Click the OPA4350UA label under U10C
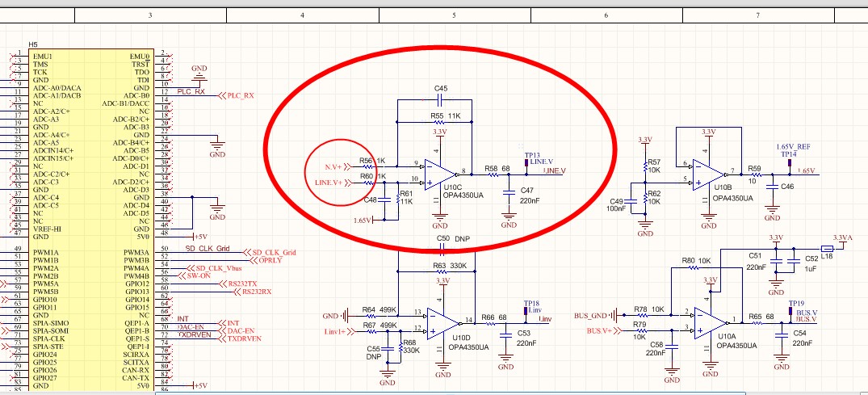Screen dimensions: 868x395 pos(463,195)
